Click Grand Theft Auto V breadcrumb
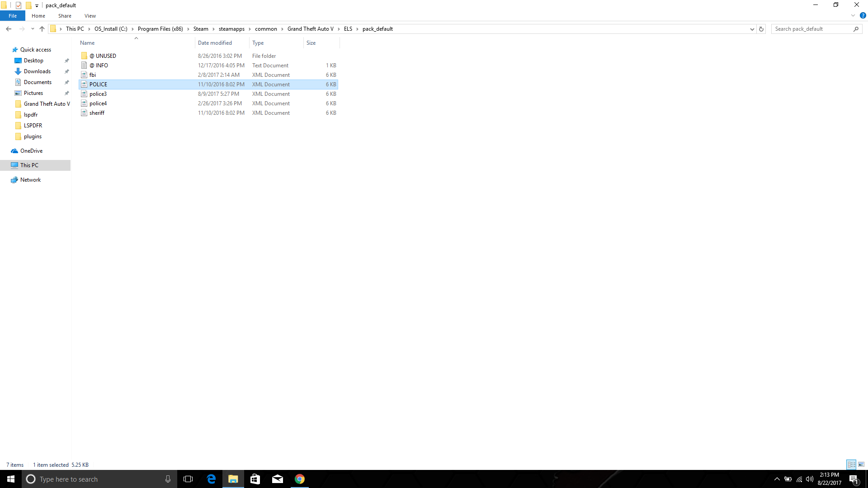Screen dimensions: 868x488 310,29
